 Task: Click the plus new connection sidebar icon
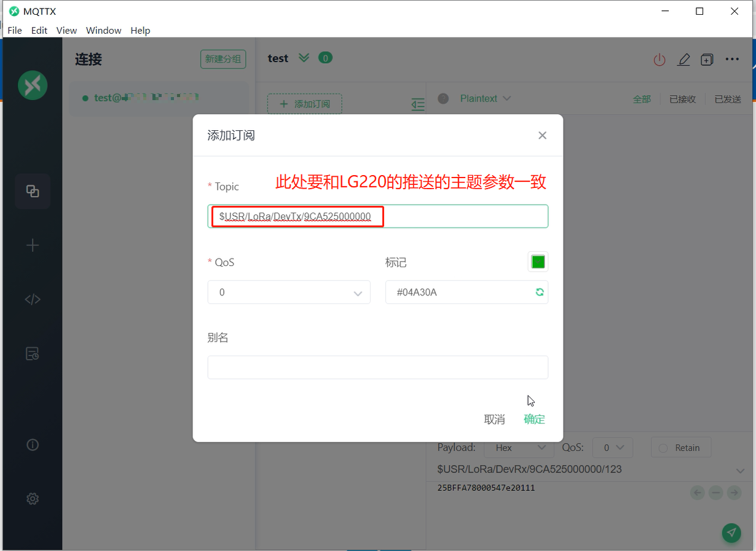pos(33,246)
